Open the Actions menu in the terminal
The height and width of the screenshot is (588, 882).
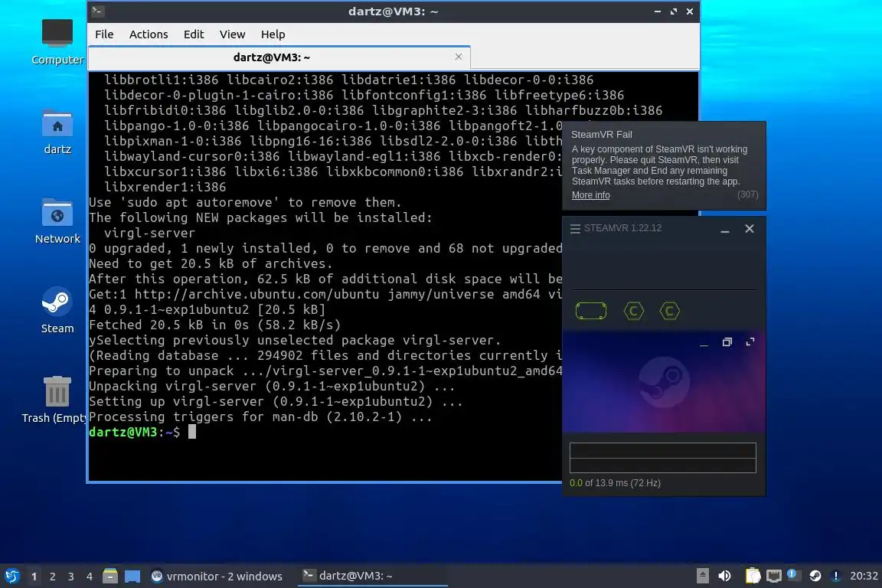[x=149, y=34]
